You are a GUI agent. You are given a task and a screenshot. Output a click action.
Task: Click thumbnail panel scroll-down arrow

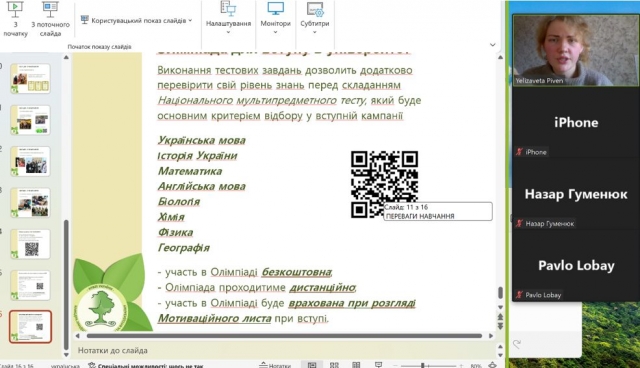[x=66, y=354]
